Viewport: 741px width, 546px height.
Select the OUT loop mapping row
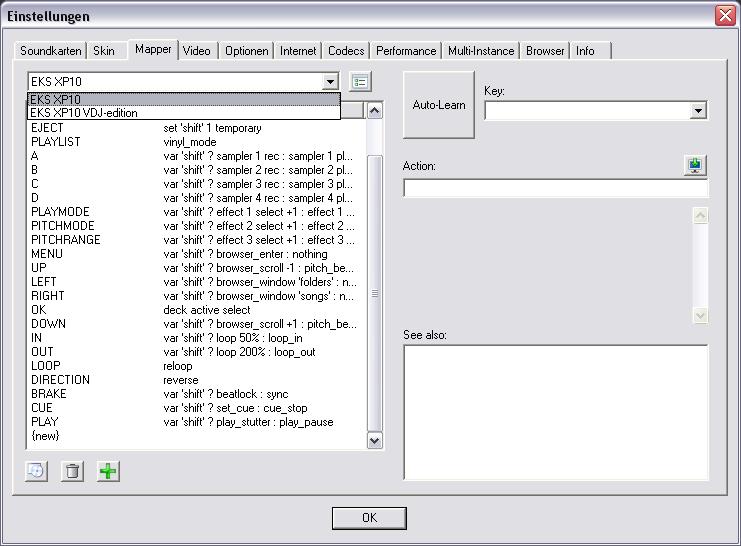197,352
